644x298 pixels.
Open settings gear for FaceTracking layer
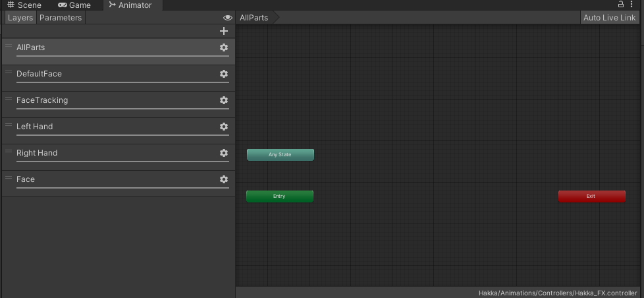pyautogui.click(x=223, y=100)
